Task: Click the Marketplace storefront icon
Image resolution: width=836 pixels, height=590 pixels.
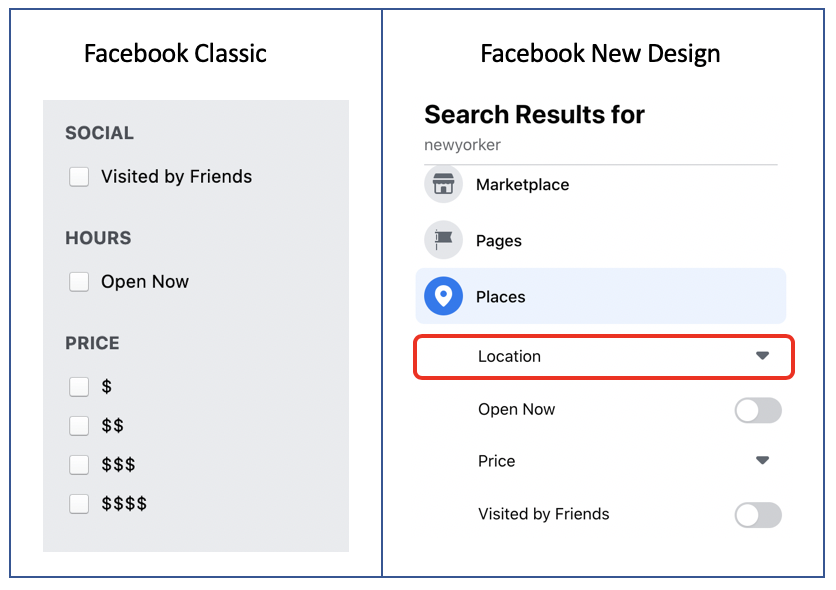Action: [443, 184]
